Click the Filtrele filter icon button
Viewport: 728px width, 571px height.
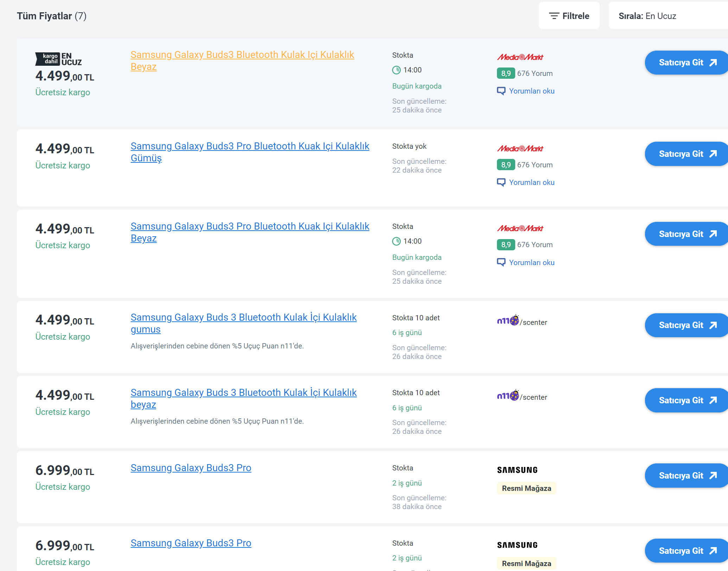point(554,16)
